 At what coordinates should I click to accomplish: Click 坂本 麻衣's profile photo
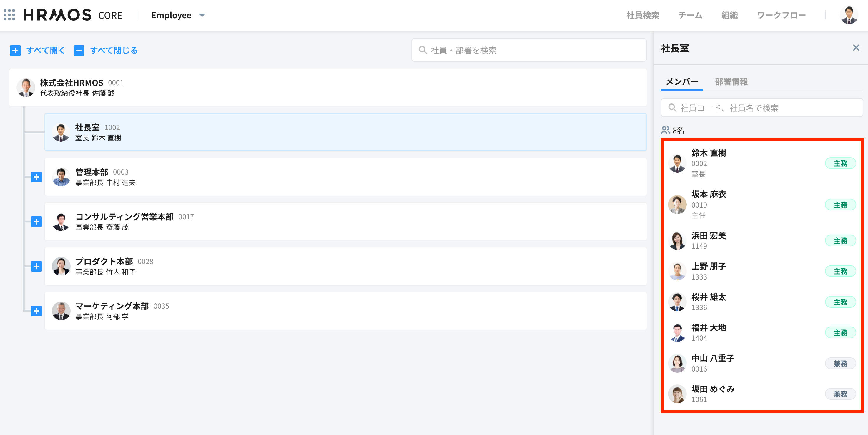click(677, 205)
